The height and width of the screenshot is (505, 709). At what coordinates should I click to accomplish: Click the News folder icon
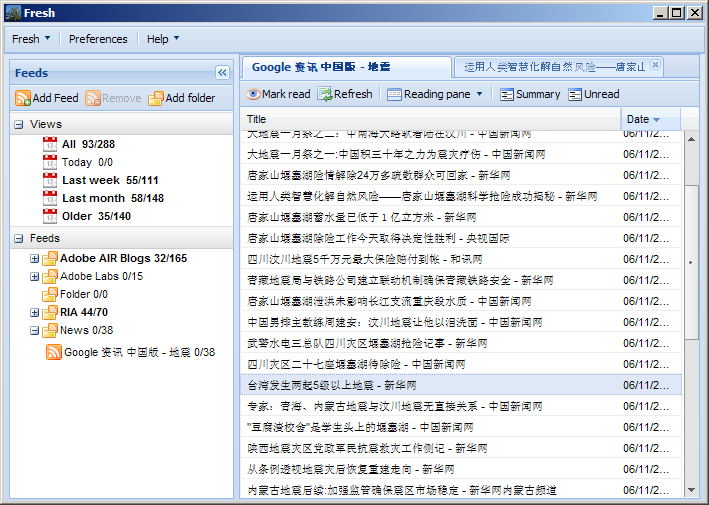coord(50,330)
